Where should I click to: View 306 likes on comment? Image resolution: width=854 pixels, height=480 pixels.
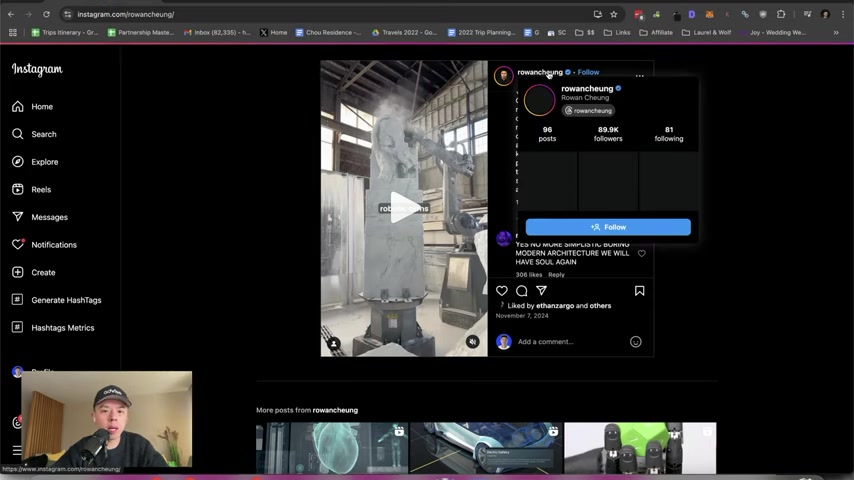(x=529, y=275)
